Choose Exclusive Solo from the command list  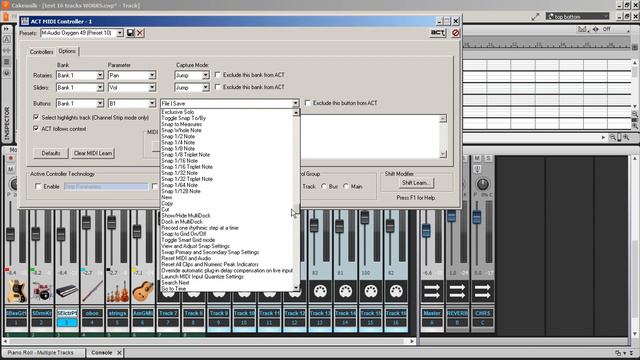pos(178,112)
